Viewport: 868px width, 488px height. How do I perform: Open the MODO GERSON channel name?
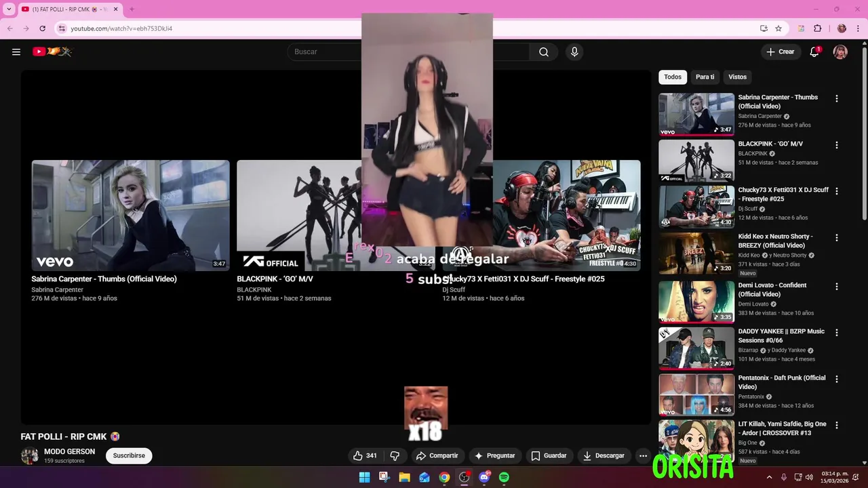coord(69,451)
